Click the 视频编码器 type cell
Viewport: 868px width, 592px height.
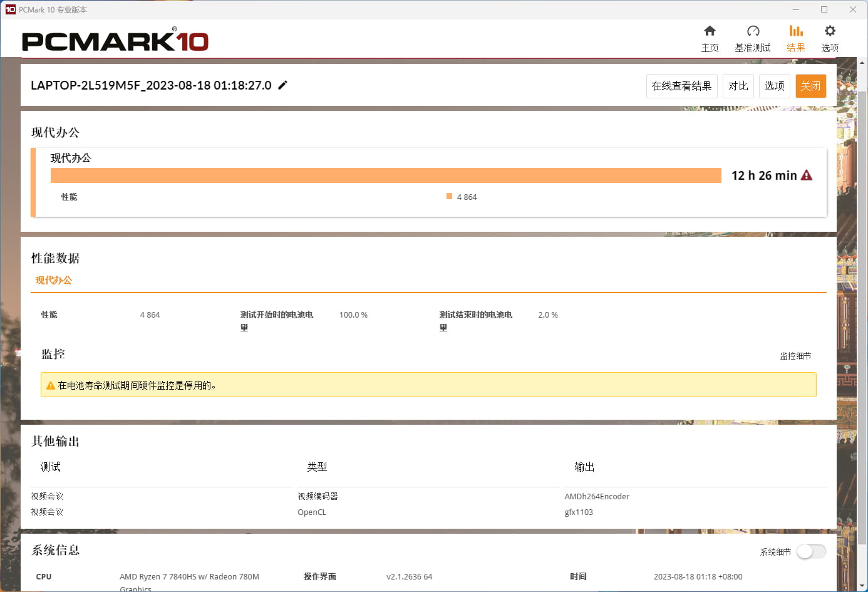point(318,496)
